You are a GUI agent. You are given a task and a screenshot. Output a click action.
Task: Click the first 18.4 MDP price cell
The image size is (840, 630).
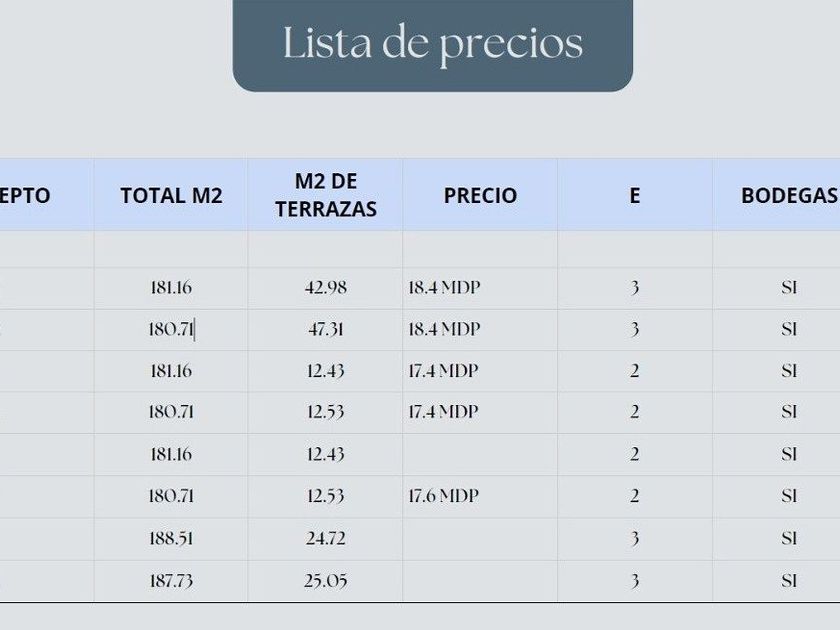coord(480,288)
